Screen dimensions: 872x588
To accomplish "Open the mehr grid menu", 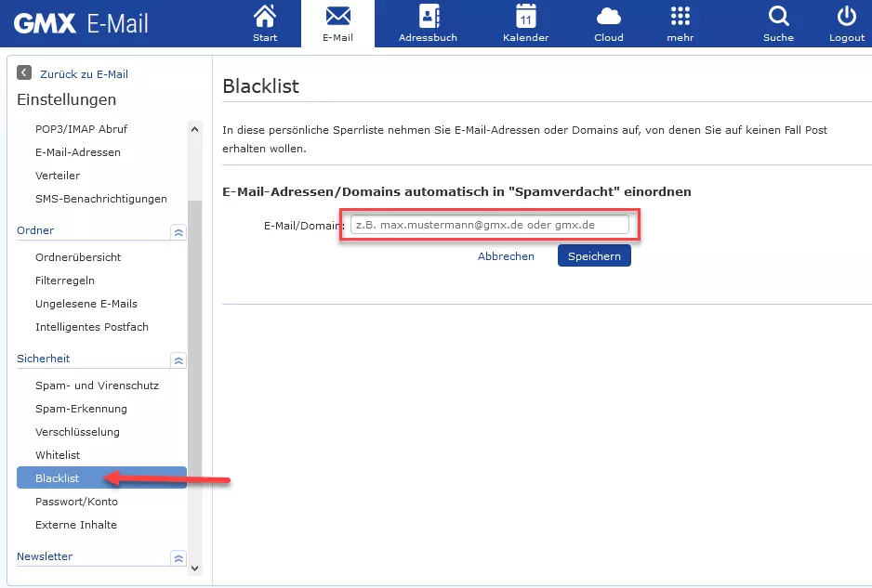I will [x=680, y=23].
